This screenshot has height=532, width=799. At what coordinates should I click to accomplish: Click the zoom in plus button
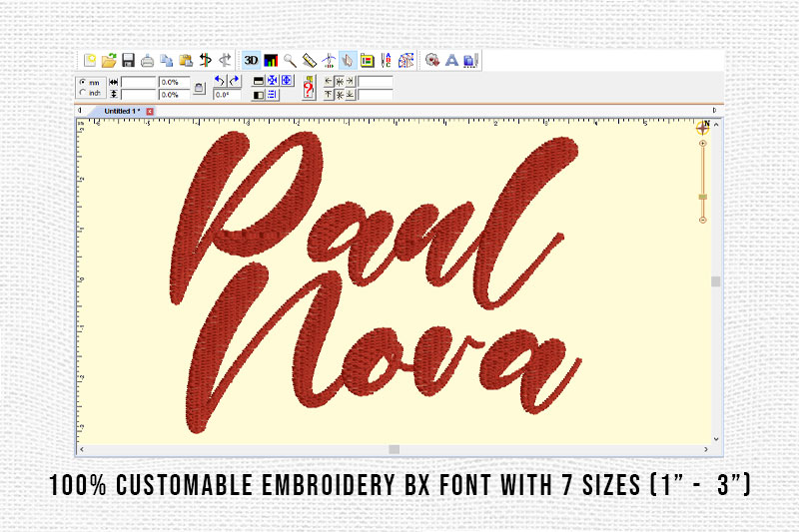point(703,144)
